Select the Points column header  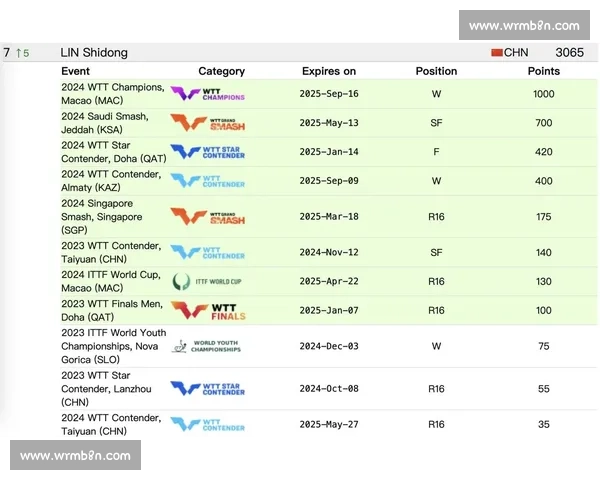point(544,71)
